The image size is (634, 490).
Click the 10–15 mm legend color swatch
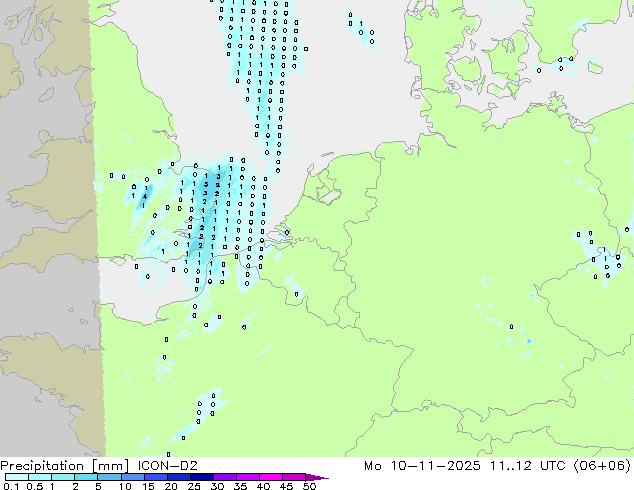pos(132,477)
